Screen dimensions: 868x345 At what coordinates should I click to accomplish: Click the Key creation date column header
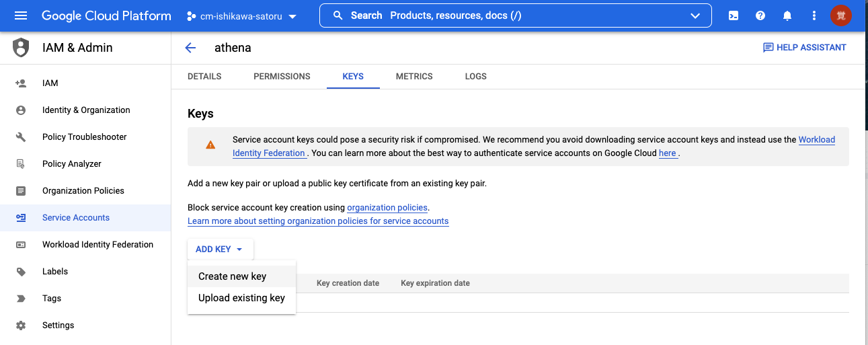348,283
